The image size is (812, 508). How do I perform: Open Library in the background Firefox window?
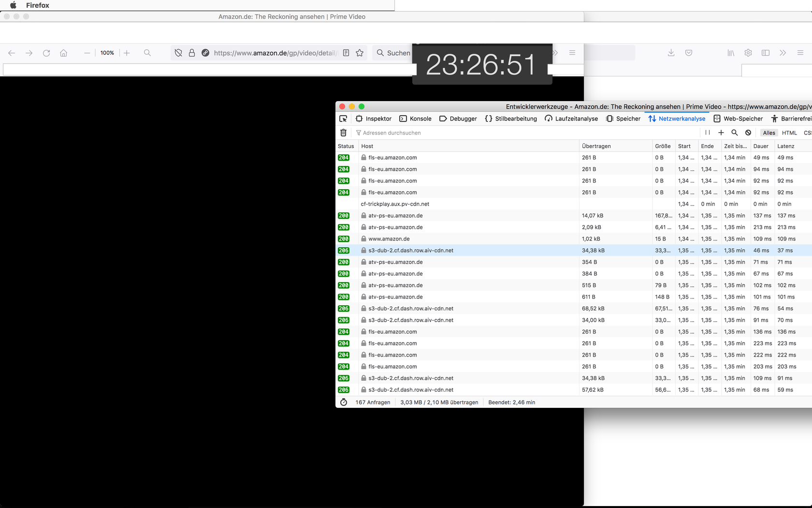731,53
